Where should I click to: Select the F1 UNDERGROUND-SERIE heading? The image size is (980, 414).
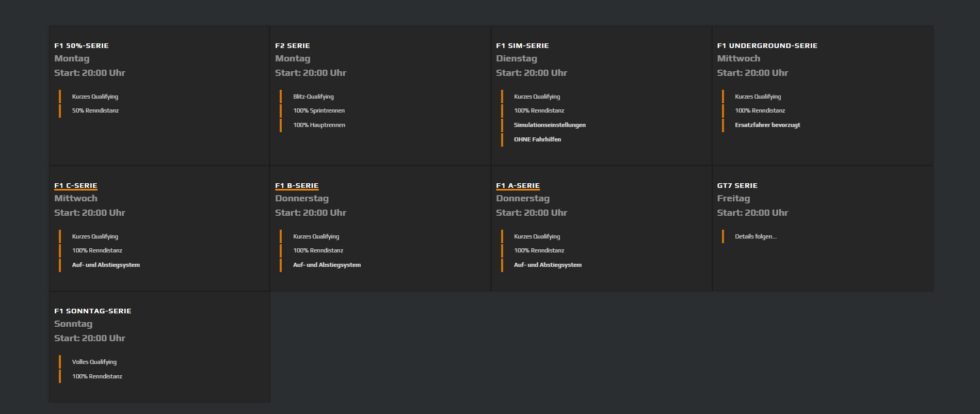pyautogui.click(x=767, y=46)
